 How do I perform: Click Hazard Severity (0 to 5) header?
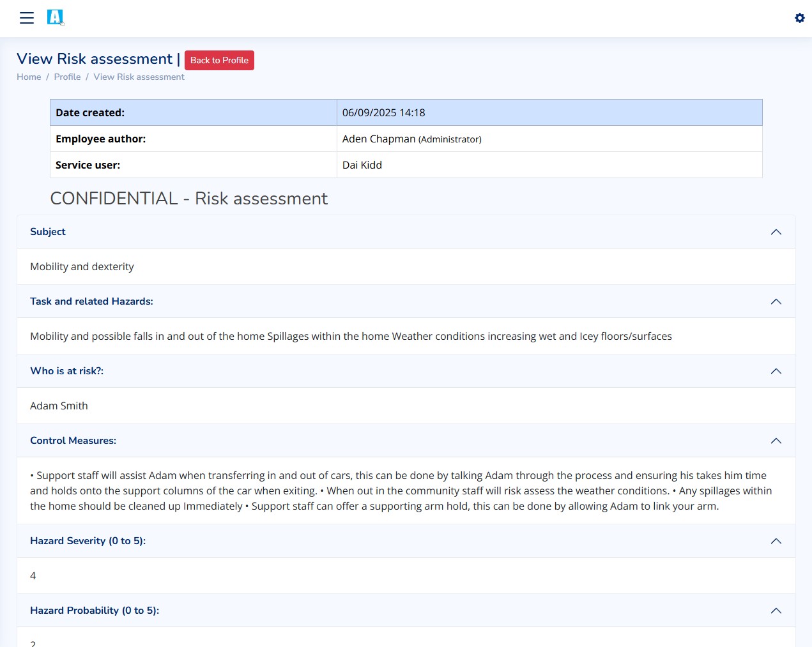(88, 541)
